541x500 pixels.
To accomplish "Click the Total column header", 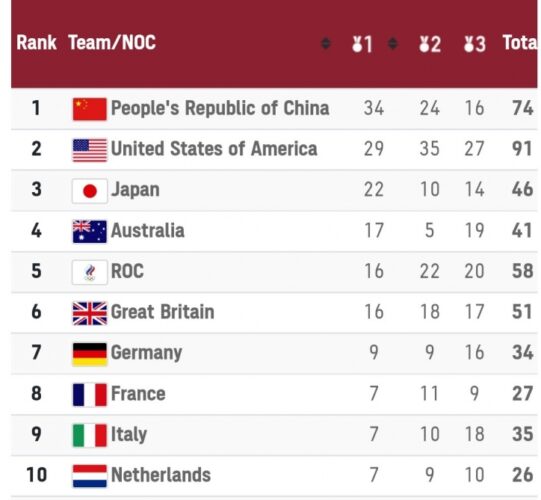I will pos(520,43).
